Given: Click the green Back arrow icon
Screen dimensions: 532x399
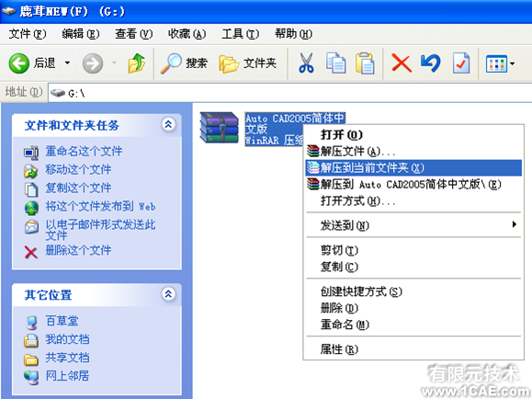Looking at the screenshot, I should [x=18, y=63].
